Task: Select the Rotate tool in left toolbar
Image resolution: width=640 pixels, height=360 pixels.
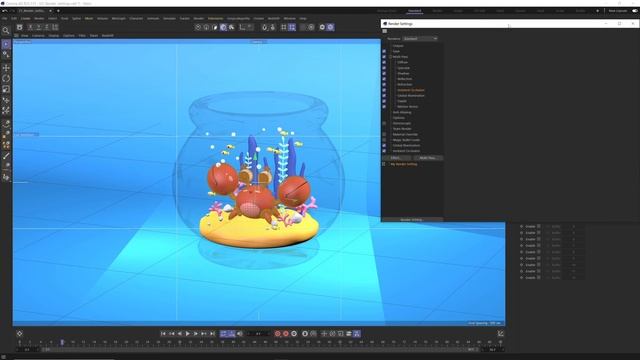Action: point(6,78)
